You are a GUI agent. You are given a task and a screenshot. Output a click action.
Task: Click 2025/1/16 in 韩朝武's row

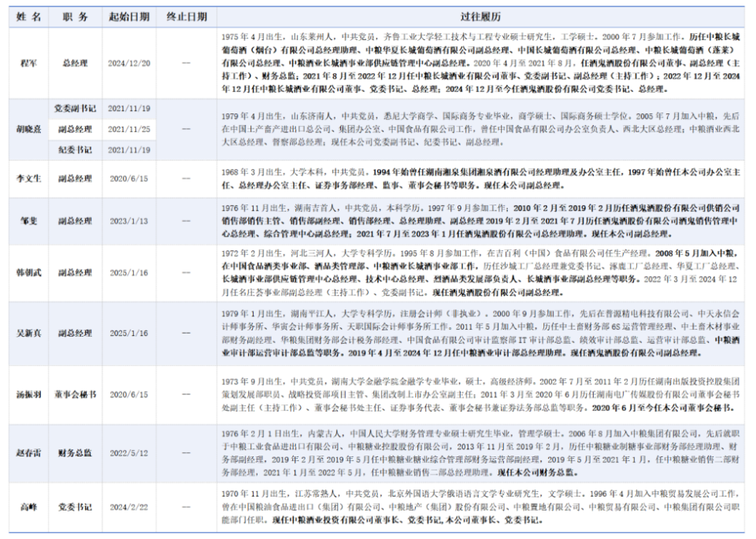(x=128, y=272)
